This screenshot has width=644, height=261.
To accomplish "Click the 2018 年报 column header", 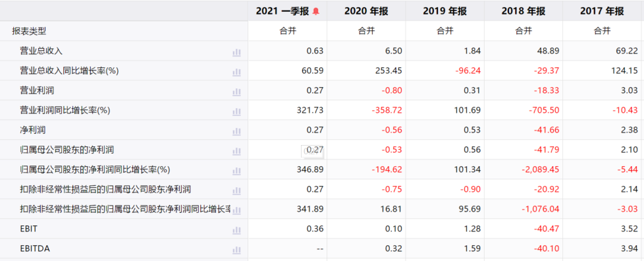I will [x=523, y=11].
